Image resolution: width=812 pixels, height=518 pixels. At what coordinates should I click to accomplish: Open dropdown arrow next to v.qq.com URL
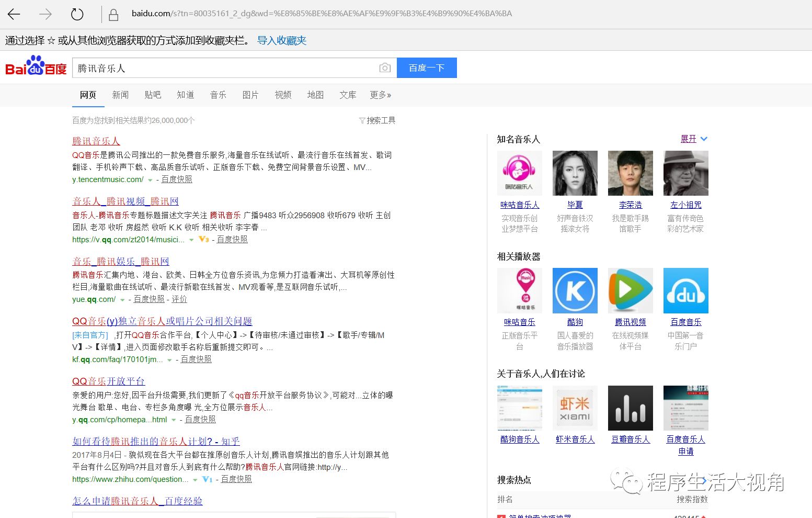pyautogui.click(x=191, y=240)
